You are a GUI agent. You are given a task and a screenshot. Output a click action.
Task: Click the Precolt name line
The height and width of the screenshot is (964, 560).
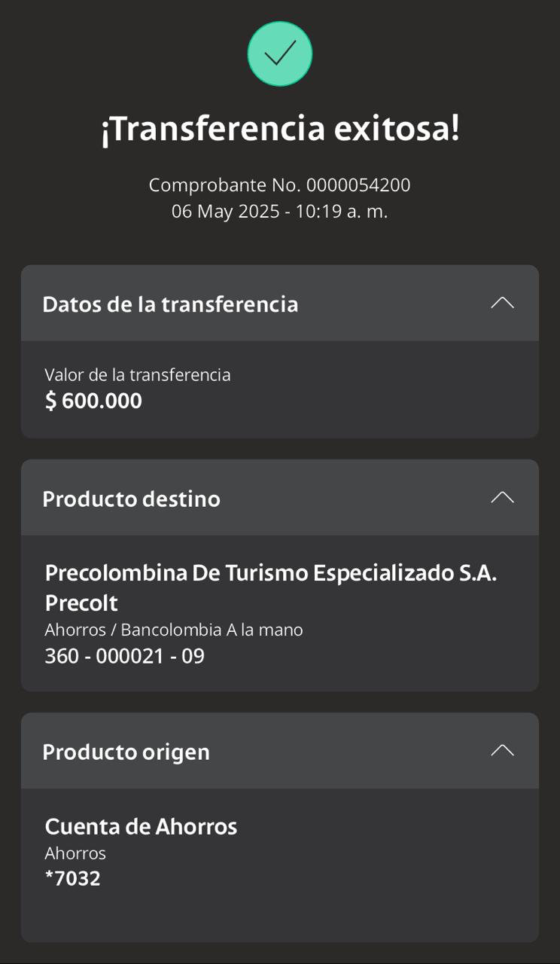(x=81, y=603)
